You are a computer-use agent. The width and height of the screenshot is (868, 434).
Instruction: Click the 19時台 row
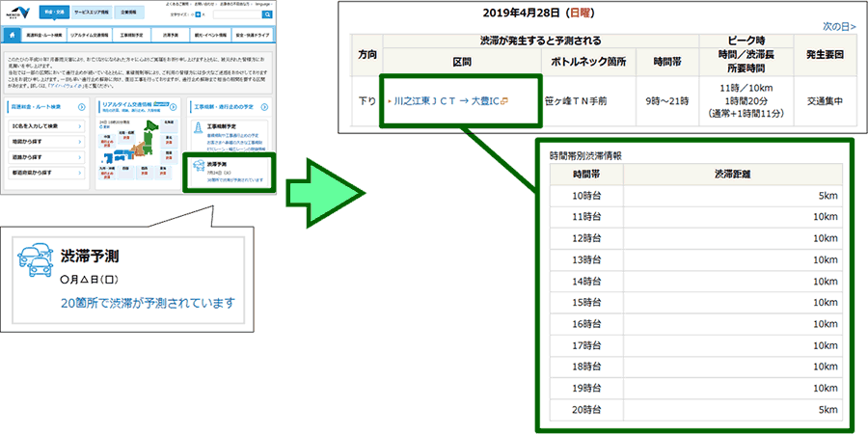(x=696, y=388)
